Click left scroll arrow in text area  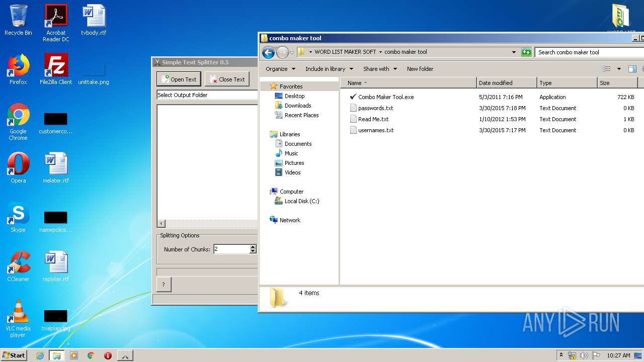click(x=161, y=224)
